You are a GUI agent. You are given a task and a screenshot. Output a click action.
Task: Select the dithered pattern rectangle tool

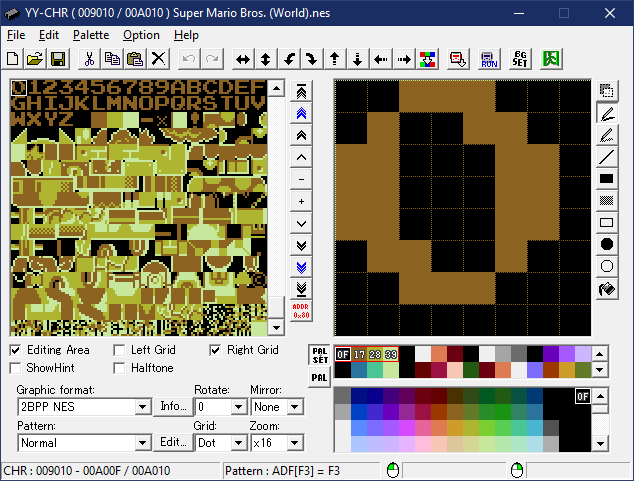607,200
